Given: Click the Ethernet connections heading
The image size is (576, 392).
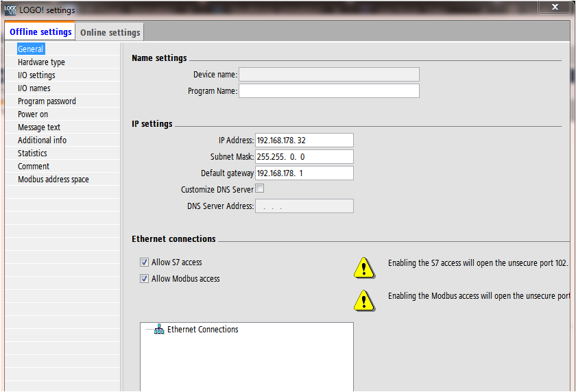Looking at the screenshot, I should point(173,239).
